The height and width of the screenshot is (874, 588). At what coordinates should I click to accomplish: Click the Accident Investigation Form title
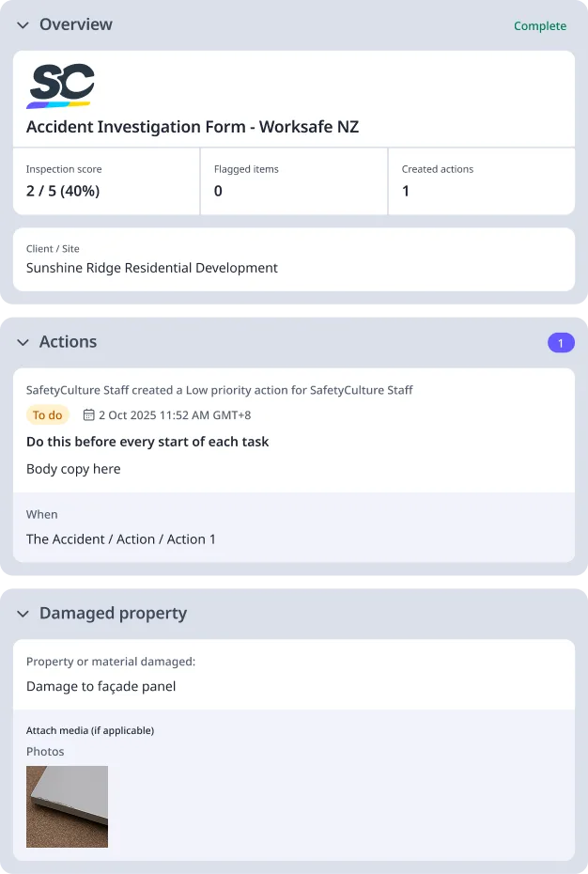pyautogui.click(x=193, y=127)
